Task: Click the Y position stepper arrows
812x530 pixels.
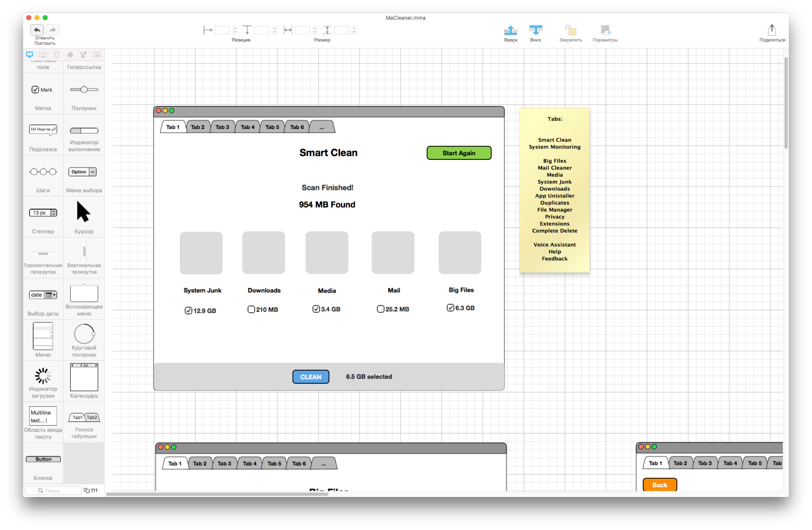Action: (x=274, y=30)
